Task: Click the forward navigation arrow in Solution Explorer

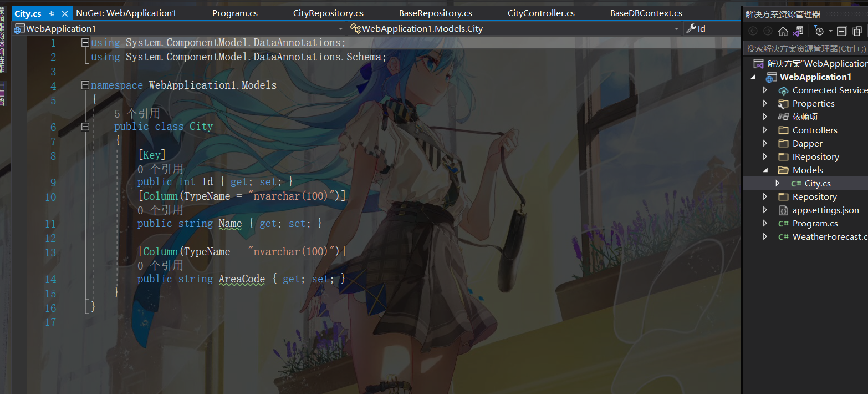Action: coord(768,31)
